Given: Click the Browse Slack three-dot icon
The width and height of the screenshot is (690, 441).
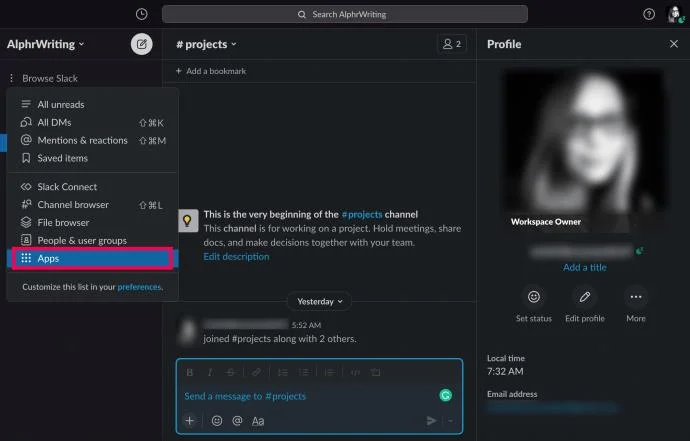Looking at the screenshot, I should tap(11, 78).
